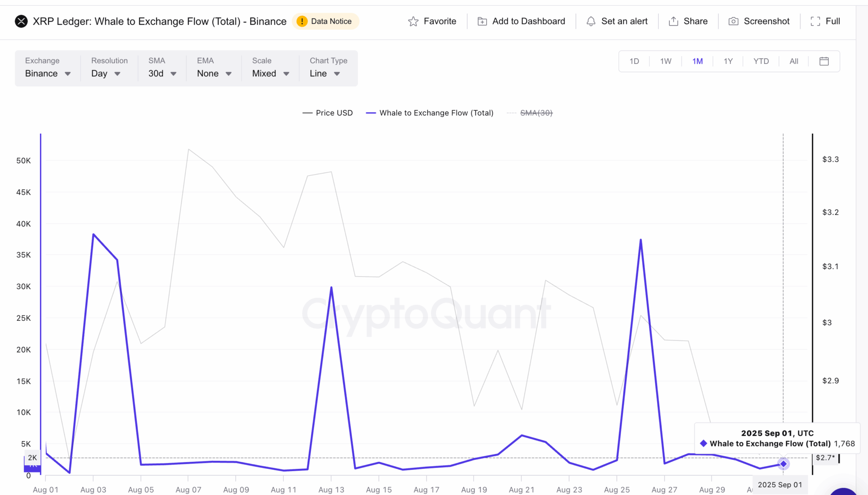The width and height of the screenshot is (868, 495).
Task: Click the Share upload icon
Action: pyautogui.click(x=673, y=21)
